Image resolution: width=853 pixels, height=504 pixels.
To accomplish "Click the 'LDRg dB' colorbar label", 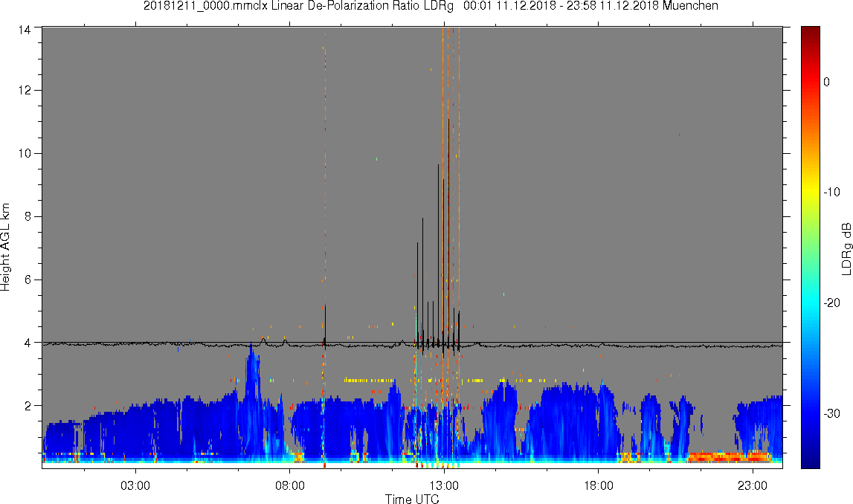I will pos(846,248).
